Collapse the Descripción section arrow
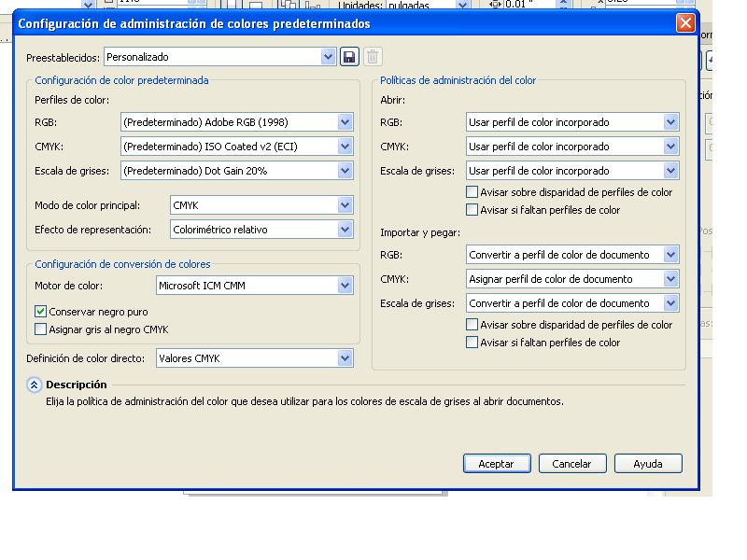This screenshot has height=560, width=747. click(34, 385)
